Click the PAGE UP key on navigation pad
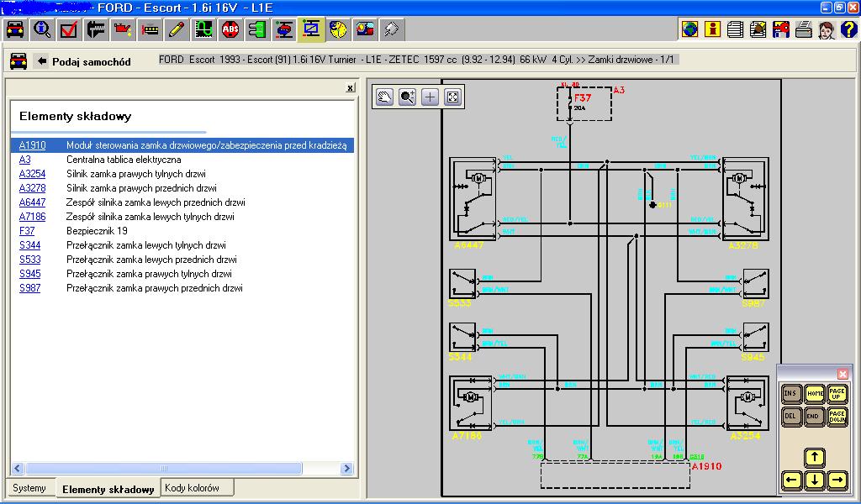This screenshot has width=861, height=504. (837, 393)
